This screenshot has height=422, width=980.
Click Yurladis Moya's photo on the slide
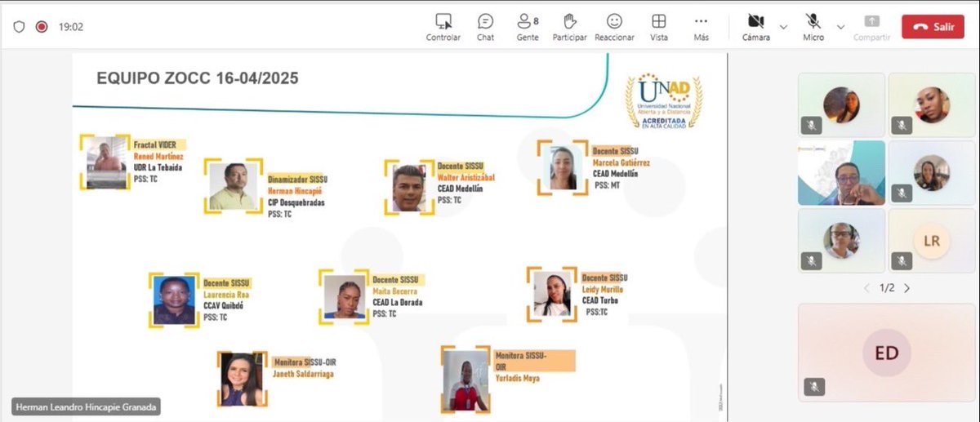[x=465, y=380]
